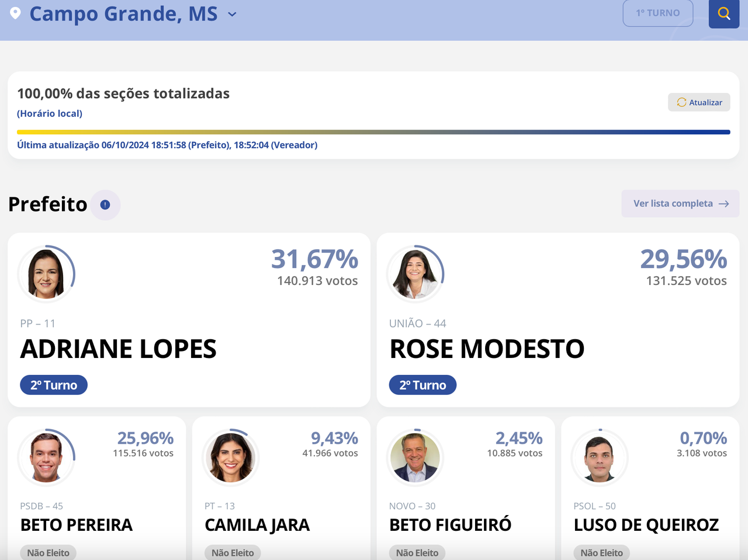Image resolution: width=748 pixels, height=560 pixels.
Task: Open Rose Modesto candidate photo
Action: [x=415, y=274]
